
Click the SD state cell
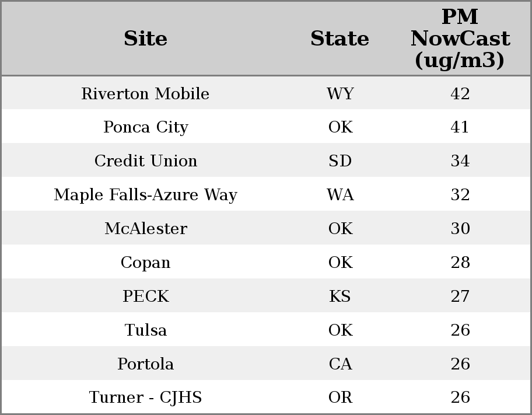(340, 161)
